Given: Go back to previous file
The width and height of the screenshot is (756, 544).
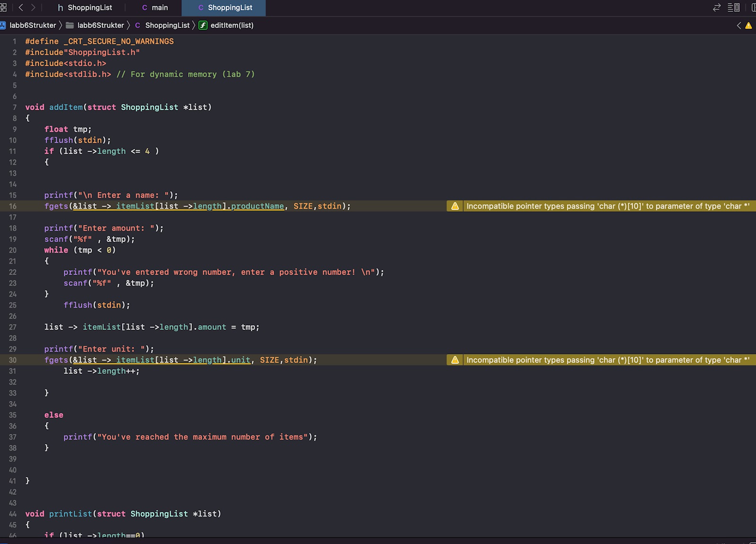Looking at the screenshot, I should 21,8.
